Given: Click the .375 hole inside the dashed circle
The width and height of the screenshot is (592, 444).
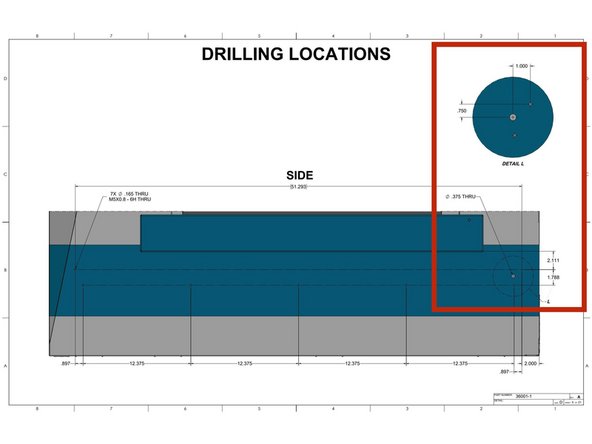Looking at the screenshot, I should click(513, 276).
